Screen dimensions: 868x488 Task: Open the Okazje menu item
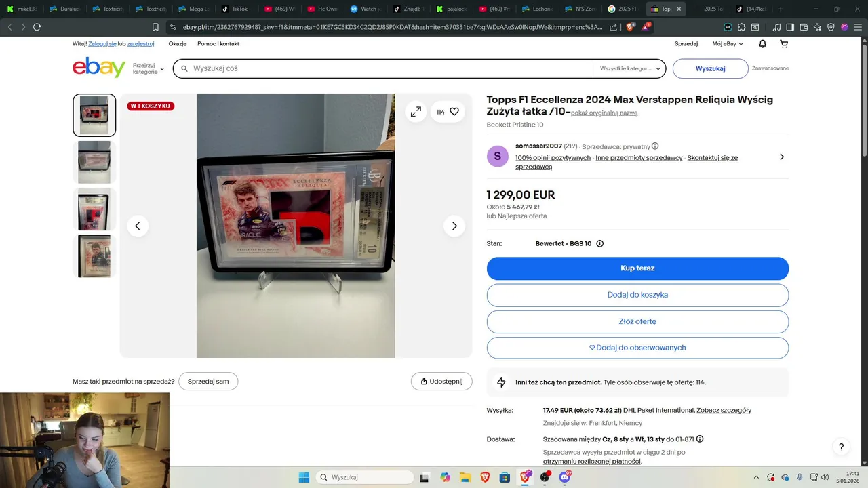(178, 43)
